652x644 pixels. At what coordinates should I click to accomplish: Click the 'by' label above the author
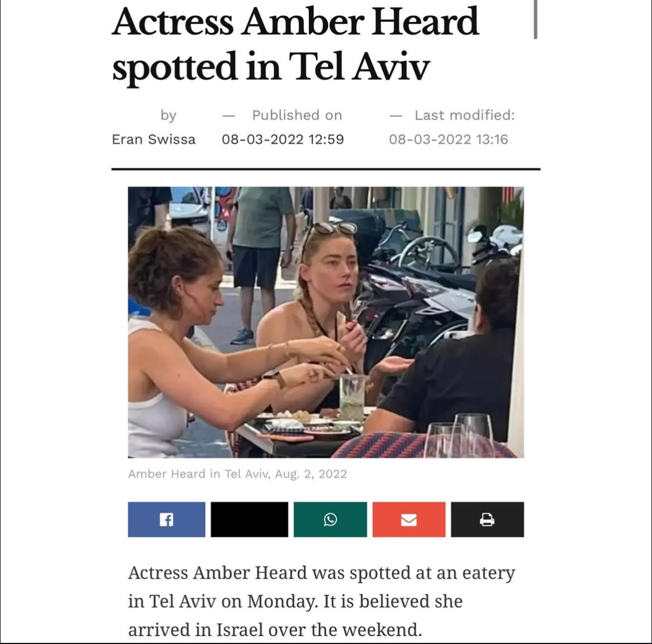coord(168,115)
